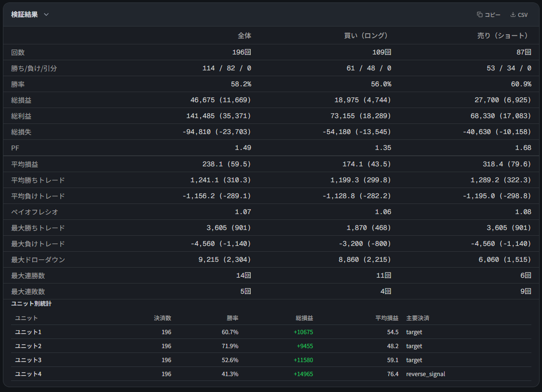Image resolution: width=542 pixels, height=392 pixels.
Task: Click the 9回 short losing streak value
Action: pyautogui.click(x=526, y=291)
